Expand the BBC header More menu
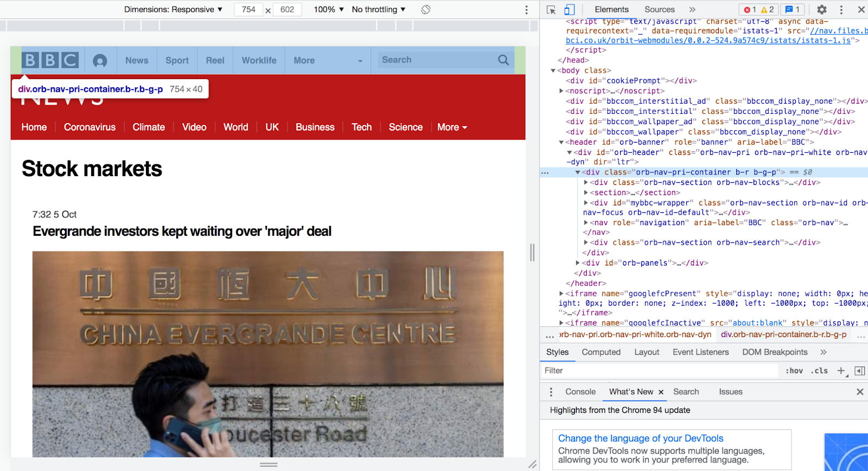Image resolution: width=868 pixels, height=471 pixels. tap(328, 61)
